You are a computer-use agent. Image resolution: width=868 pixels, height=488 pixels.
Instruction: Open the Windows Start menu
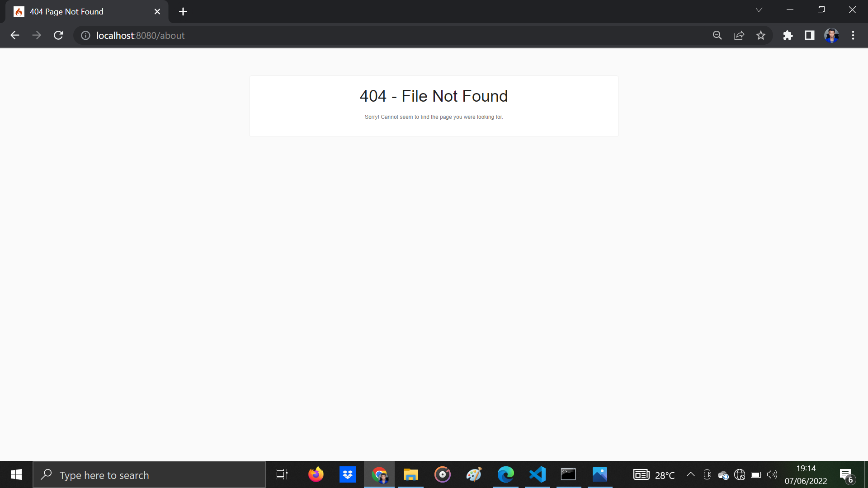(15, 474)
